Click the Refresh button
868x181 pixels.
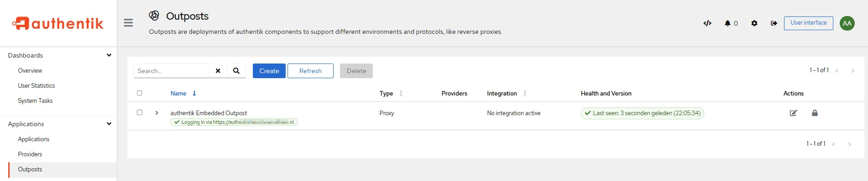pos(310,71)
